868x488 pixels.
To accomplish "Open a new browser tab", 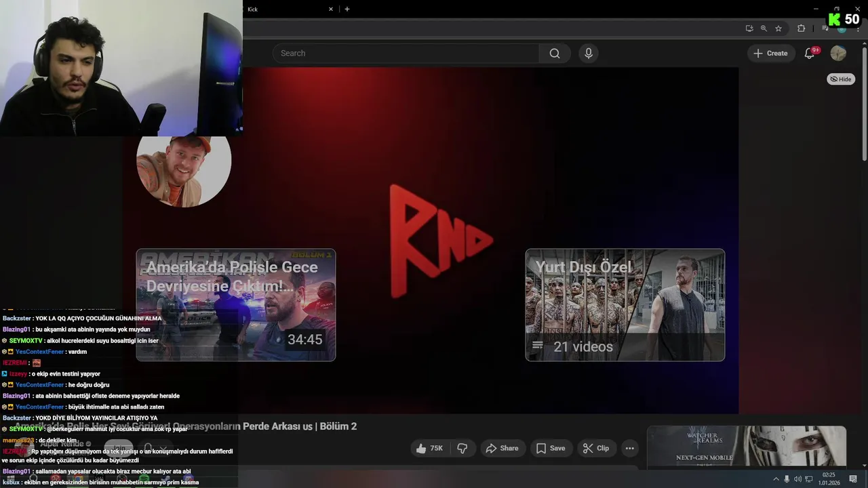I will pos(347,9).
